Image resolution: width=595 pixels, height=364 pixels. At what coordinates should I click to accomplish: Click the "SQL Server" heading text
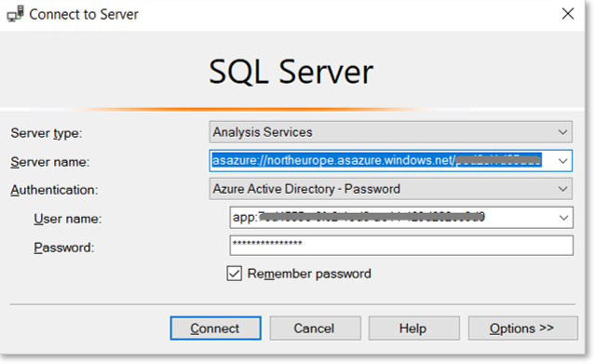[x=291, y=72]
